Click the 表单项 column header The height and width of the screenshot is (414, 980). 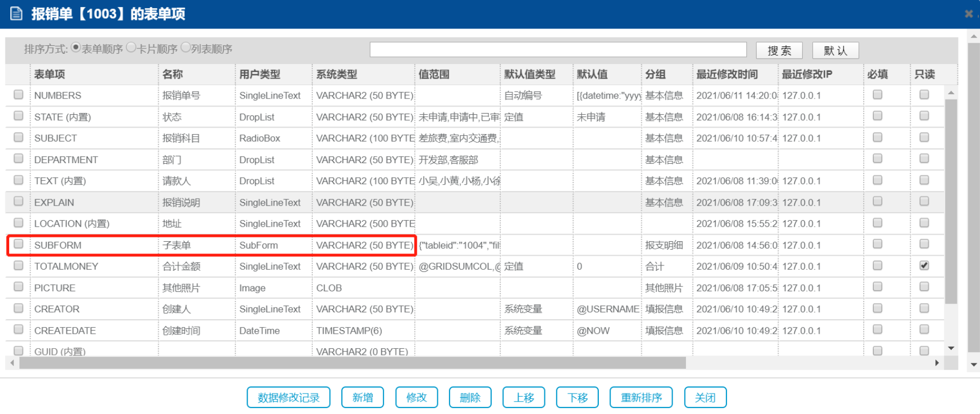point(50,74)
